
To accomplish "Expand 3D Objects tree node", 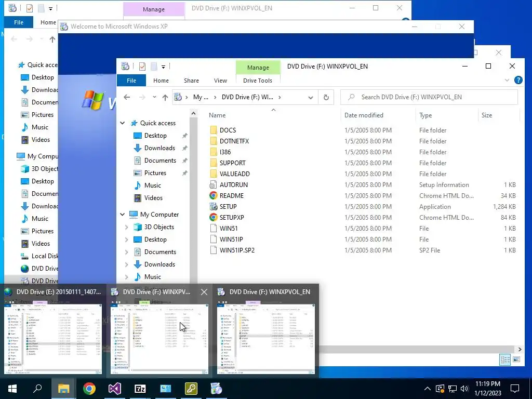I will (127, 227).
